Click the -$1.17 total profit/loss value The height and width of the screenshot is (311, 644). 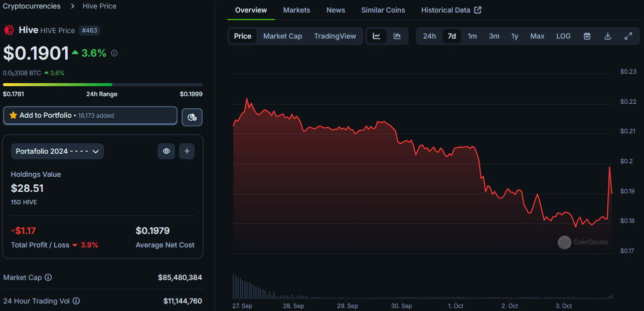(23, 231)
